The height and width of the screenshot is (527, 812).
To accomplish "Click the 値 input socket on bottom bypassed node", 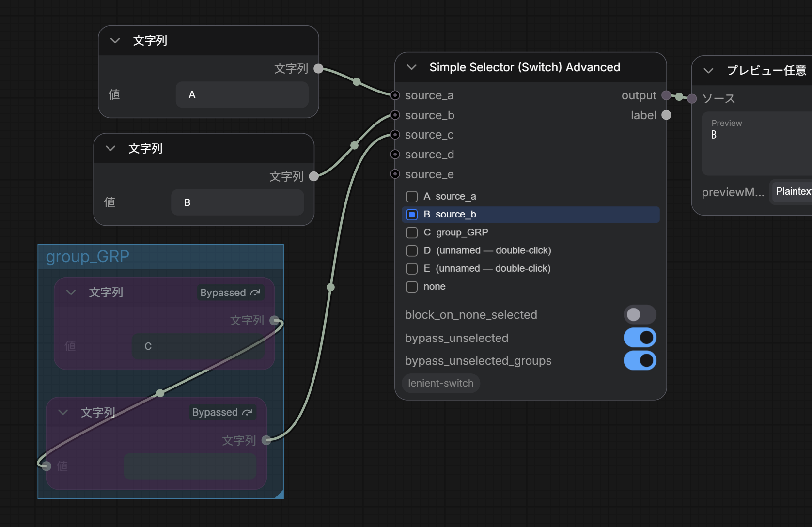I will point(47,466).
